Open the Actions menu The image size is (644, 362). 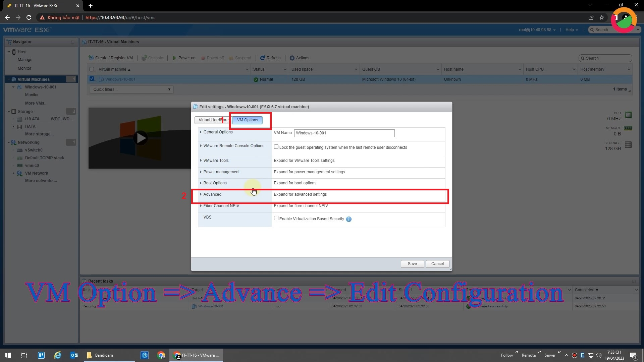pyautogui.click(x=299, y=58)
